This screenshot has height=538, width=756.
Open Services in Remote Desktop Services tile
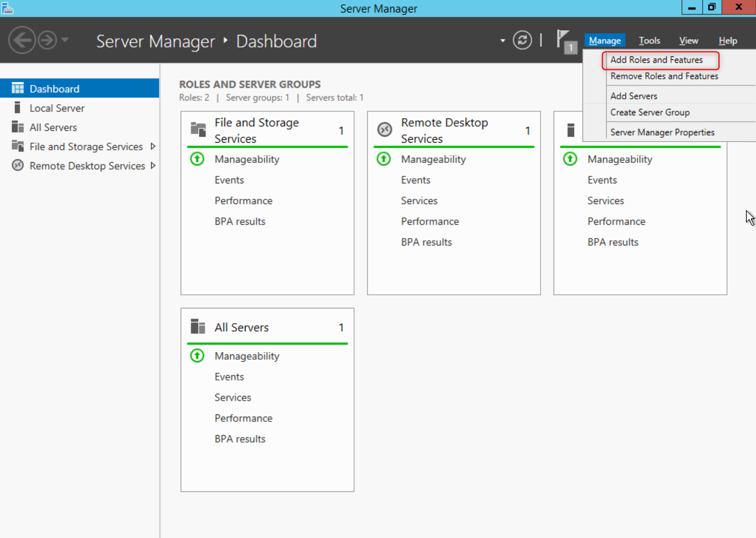[419, 201]
